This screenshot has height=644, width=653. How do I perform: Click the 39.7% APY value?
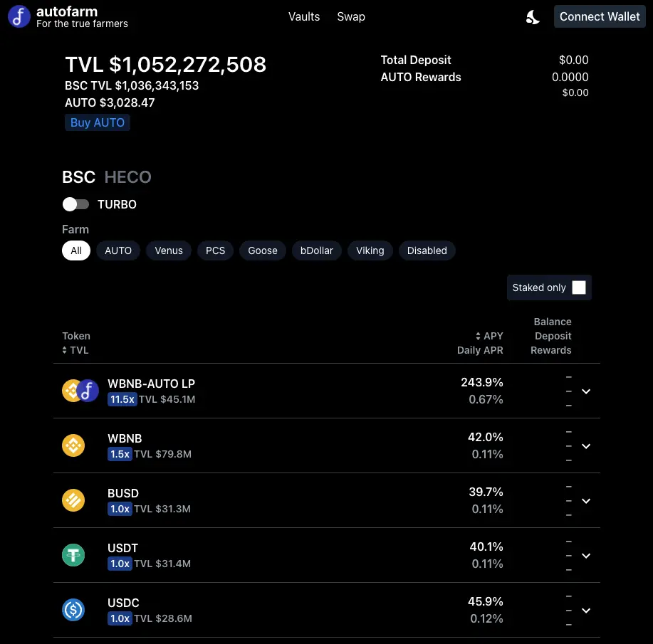tap(486, 492)
